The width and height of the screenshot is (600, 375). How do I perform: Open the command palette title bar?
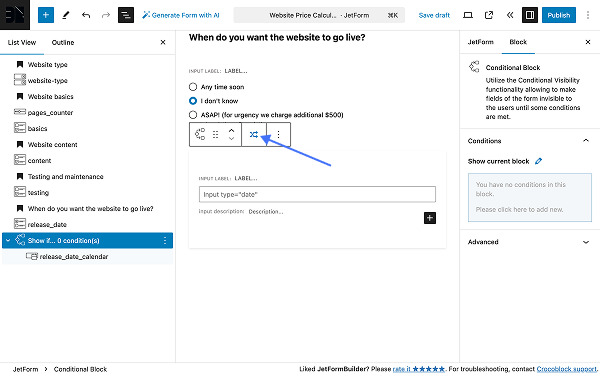click(319, 15)
